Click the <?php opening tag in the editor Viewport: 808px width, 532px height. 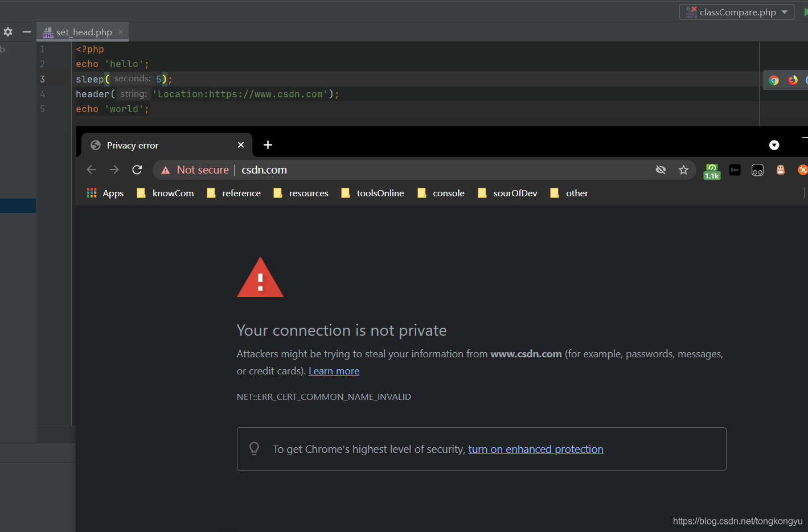[90, 50]
